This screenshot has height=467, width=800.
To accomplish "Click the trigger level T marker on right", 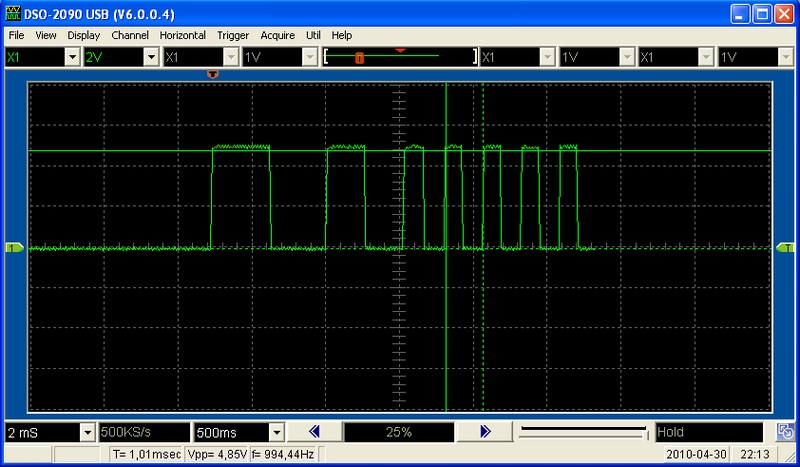I will coord(785,248).
